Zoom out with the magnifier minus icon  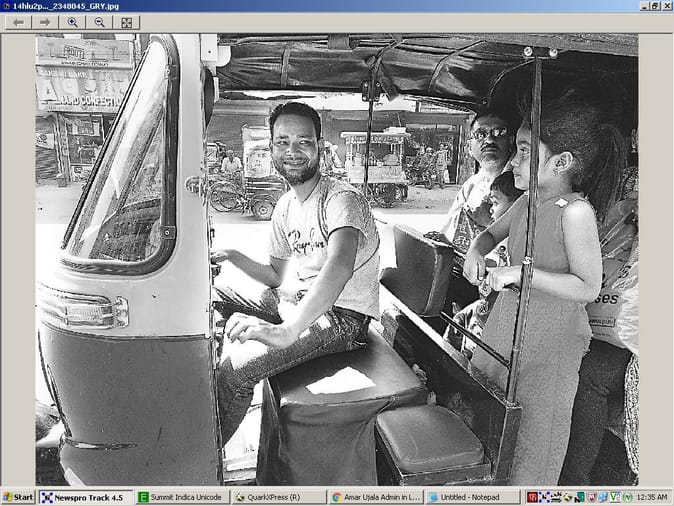pos(99,22)
